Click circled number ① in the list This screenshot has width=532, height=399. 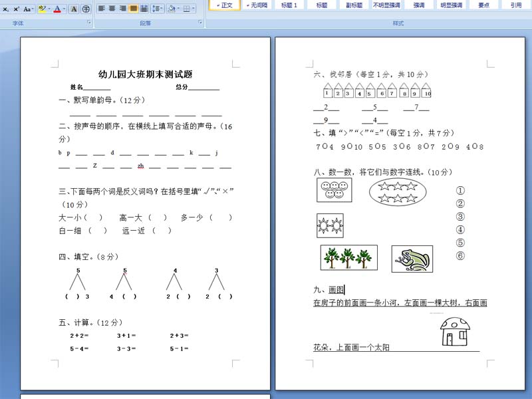click(x=460, y=191)
